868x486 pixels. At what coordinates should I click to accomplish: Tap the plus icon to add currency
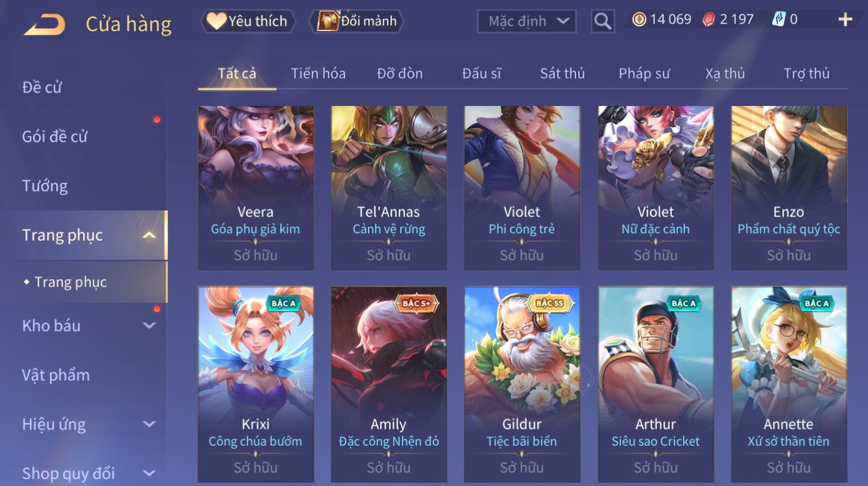(x=845, y=20)
